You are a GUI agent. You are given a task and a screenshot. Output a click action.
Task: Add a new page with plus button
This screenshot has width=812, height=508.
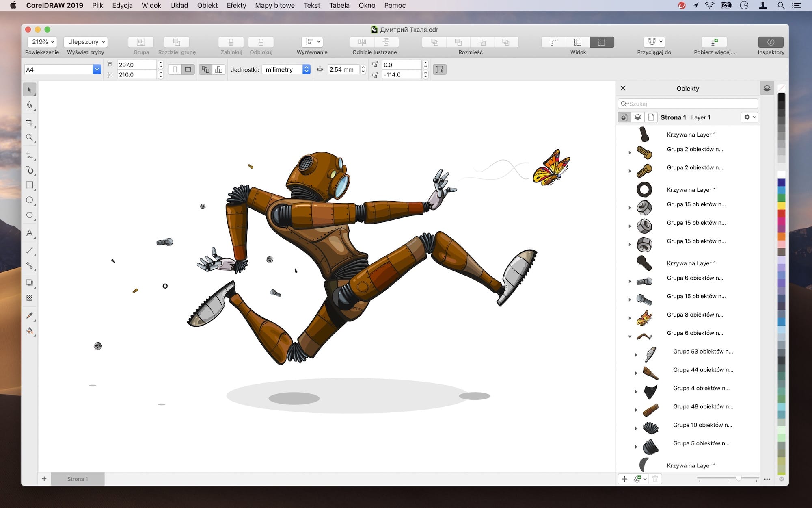(44, 479)
